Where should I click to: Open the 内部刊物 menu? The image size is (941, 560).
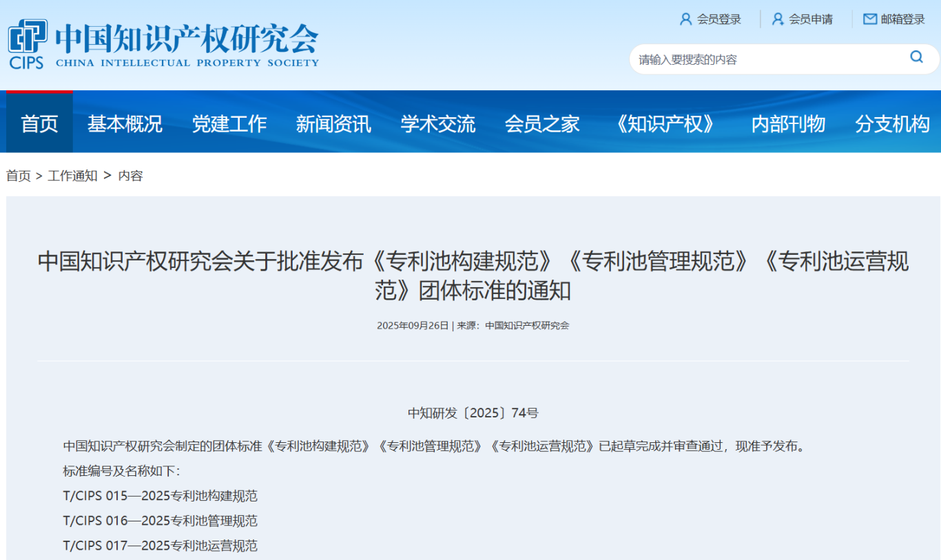pos(788,124)
